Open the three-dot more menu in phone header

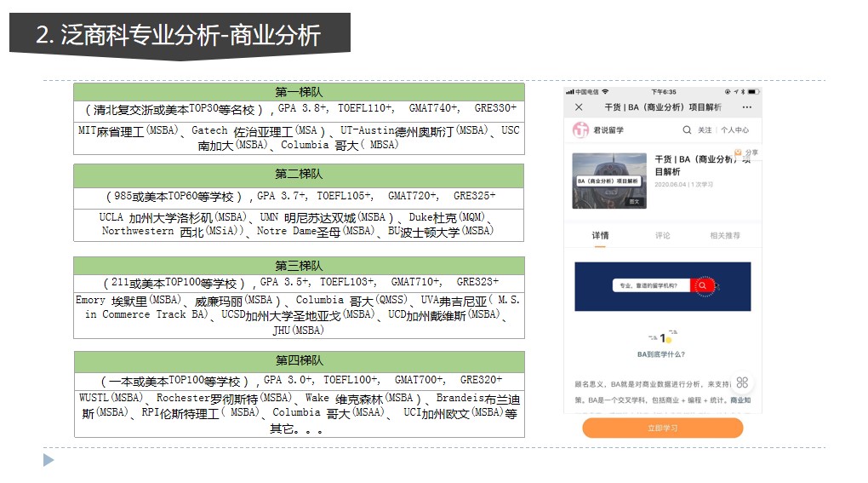[747, 106]
